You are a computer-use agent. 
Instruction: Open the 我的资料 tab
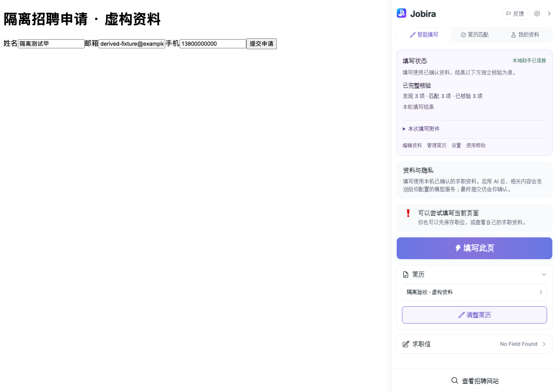(x=525, y=35)
